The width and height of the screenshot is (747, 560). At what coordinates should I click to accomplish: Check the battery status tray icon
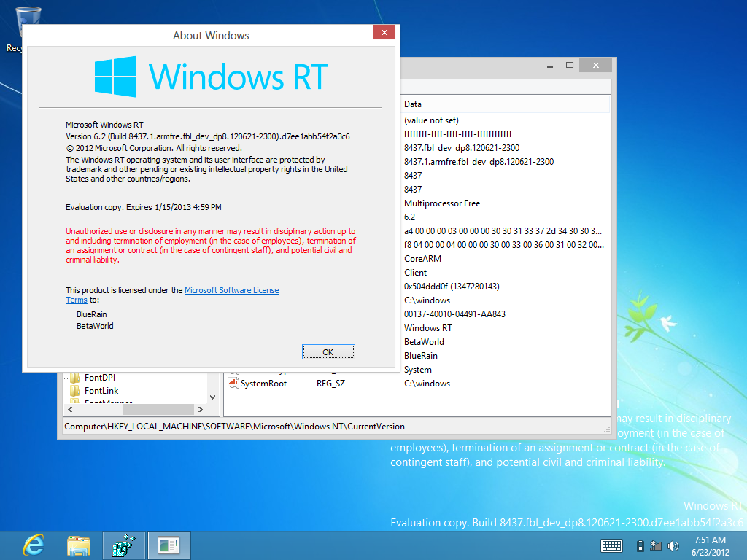640,546
